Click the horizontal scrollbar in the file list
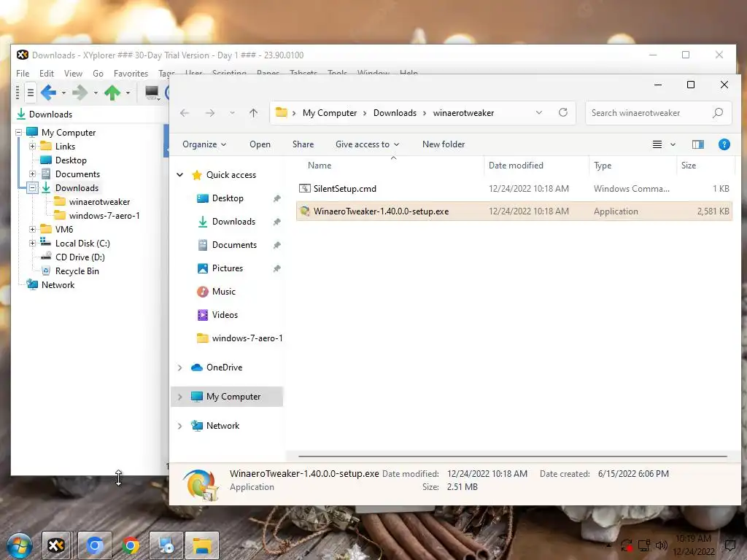The image size is (747, 560). 513,456
